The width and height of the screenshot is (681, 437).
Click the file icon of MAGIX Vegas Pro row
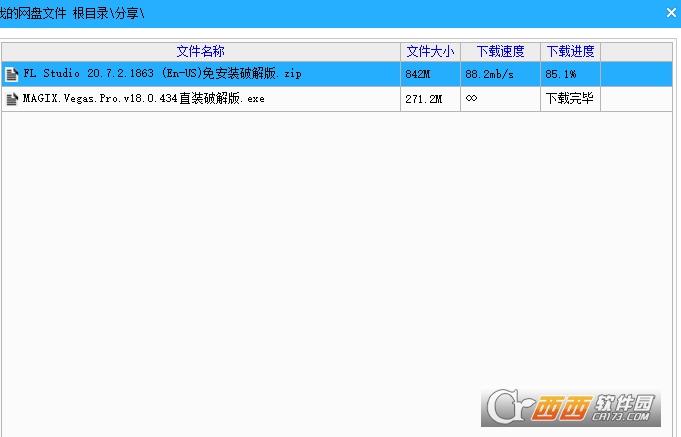point(12,99)
